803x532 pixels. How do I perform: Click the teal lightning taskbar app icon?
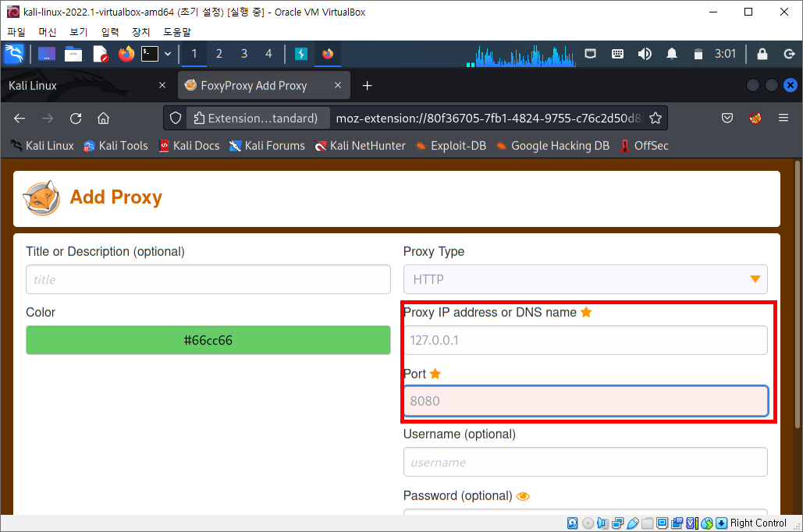(x=301, y=54)
